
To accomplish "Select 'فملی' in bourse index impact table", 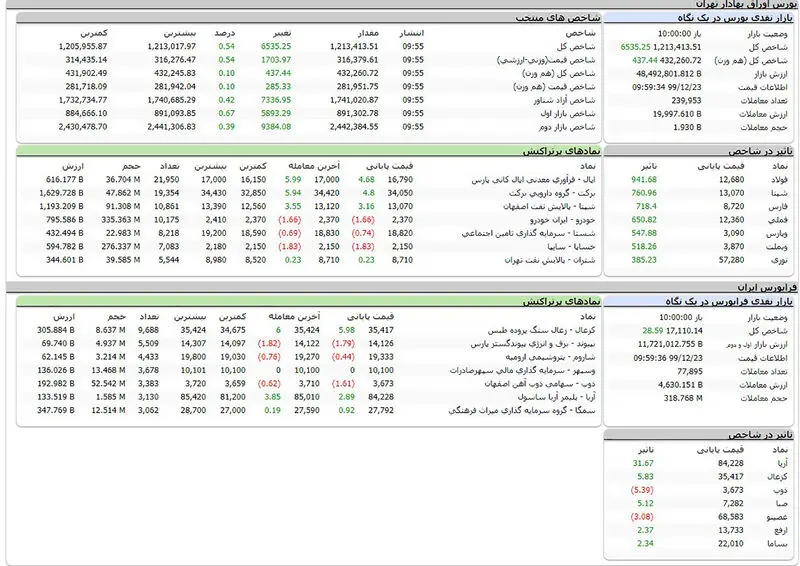I will pos(779,220).
